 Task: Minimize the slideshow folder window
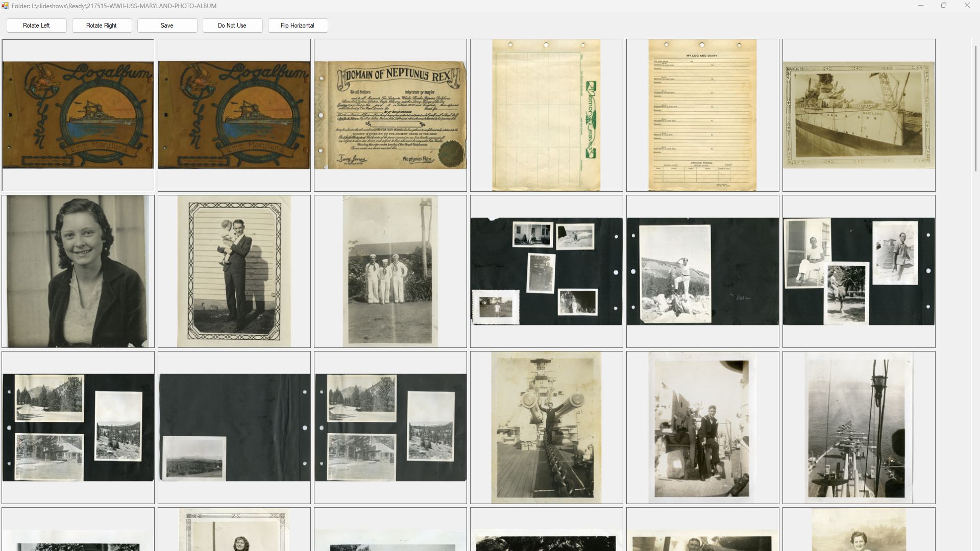(921, 6)
